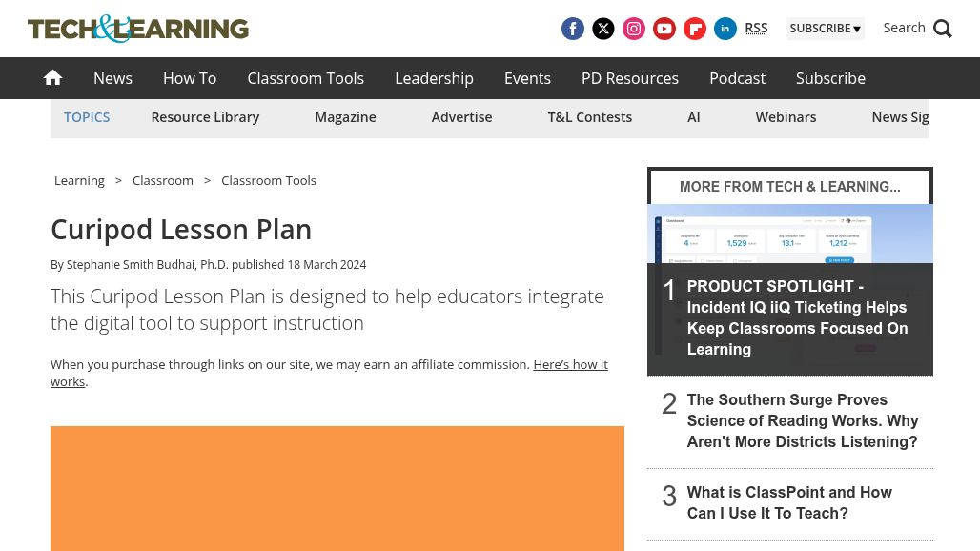The height and width of the screenshot is (551, 980).
Task: Go to homepage via the home icon
Action: (53, 78)
